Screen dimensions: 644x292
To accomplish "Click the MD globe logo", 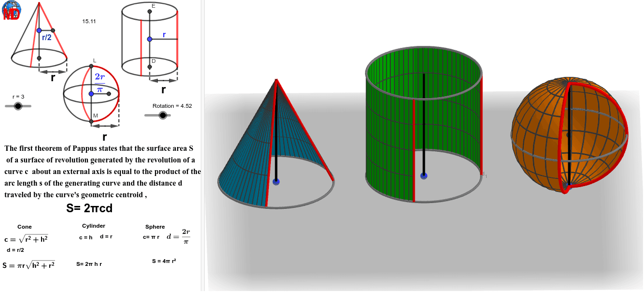I will [x=12, y=11].
